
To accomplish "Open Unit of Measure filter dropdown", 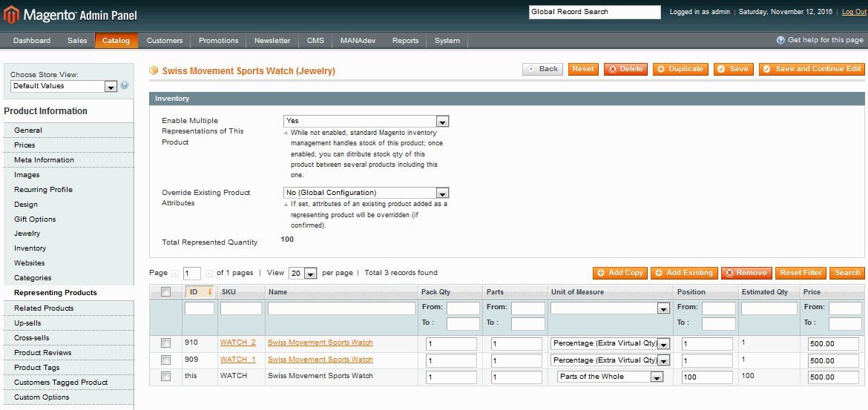I will pyautogui.click(x=610, y=308).
